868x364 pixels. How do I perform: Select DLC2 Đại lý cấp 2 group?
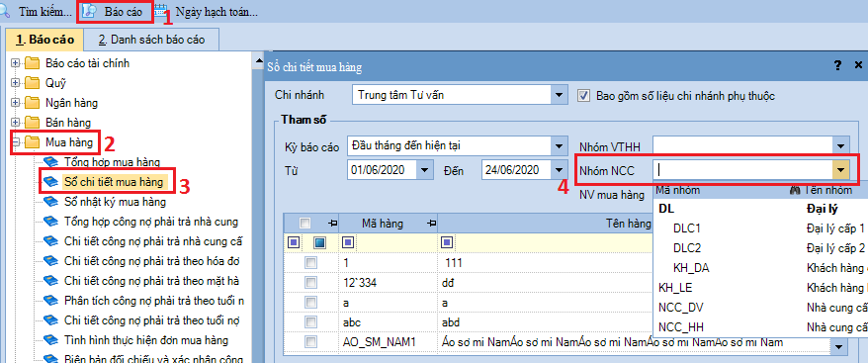761,248
